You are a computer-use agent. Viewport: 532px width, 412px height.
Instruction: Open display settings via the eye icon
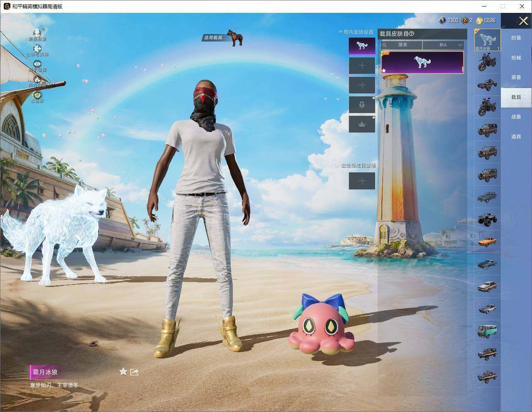coord(37,64)
